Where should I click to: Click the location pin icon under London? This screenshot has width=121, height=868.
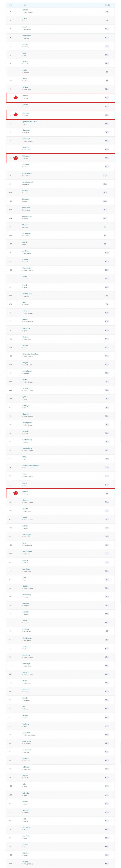(x=23, y=12)
